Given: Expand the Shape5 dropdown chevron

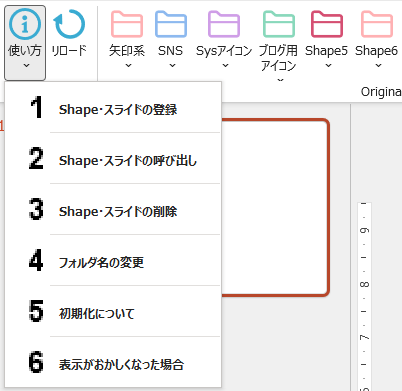Looking at the screenshot, I should pyautogui.click(x=328, y=66).
